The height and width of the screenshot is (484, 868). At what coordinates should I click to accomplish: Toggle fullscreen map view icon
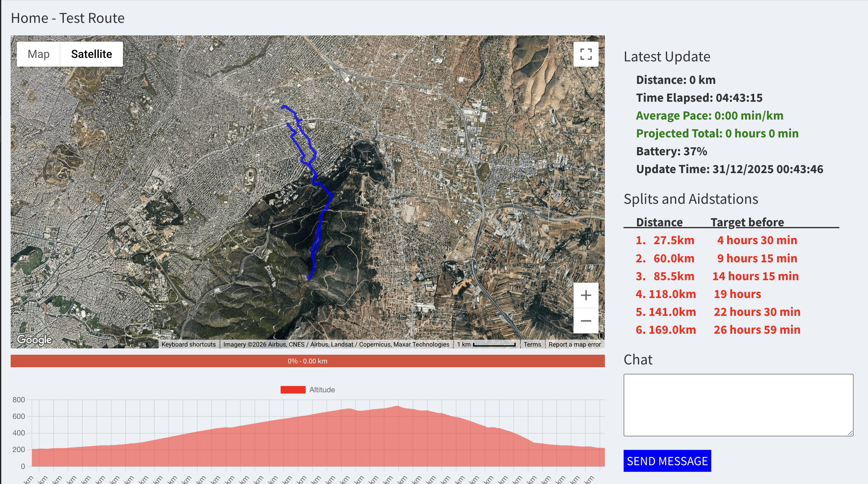point(586,54)
